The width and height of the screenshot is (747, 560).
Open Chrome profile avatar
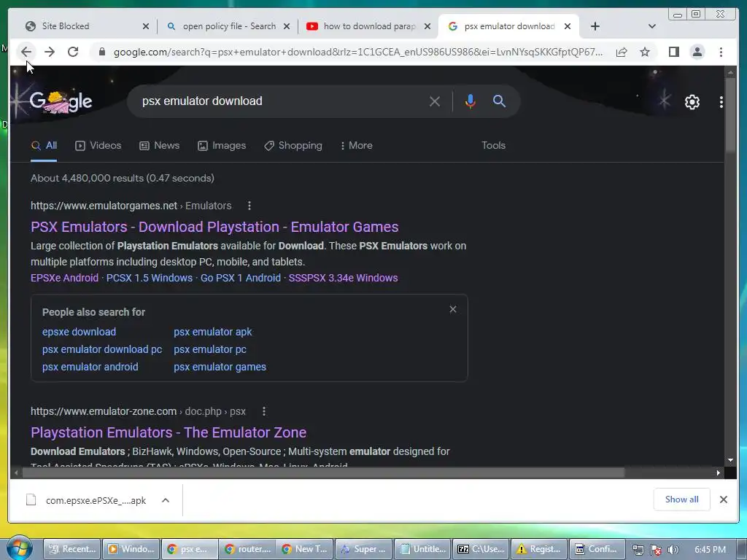pos(697,52)
